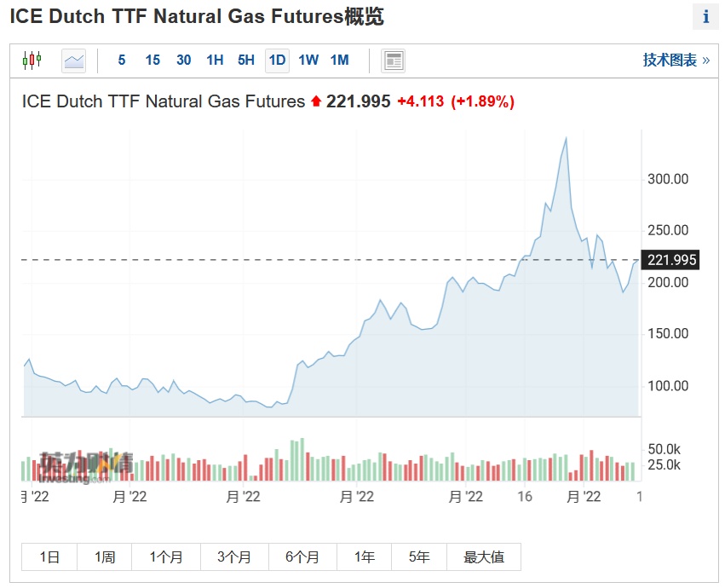Open the 技术图表 link
This screenshot has height=588, width=725.
click(676, 61)
